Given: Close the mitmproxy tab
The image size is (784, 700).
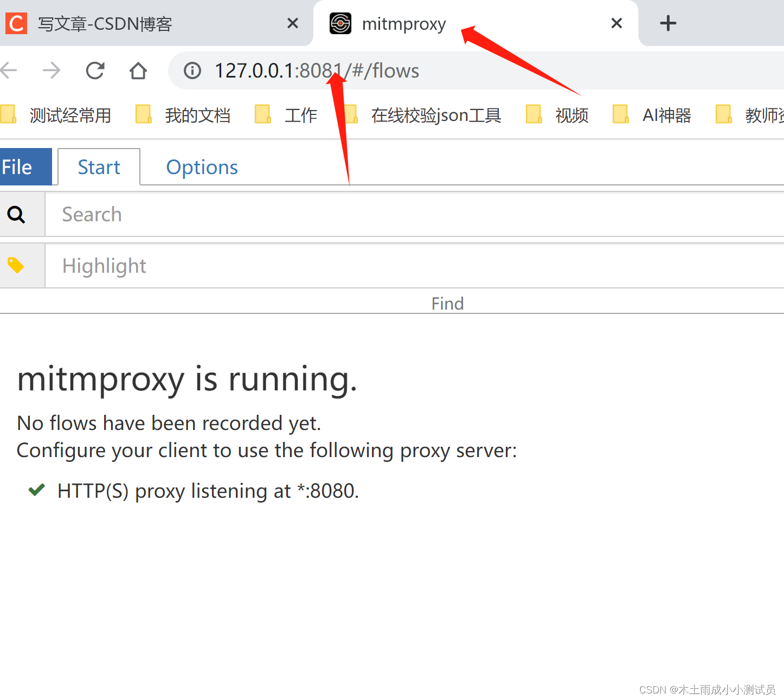Looking at the screenshot, I should tap(616, 23).
